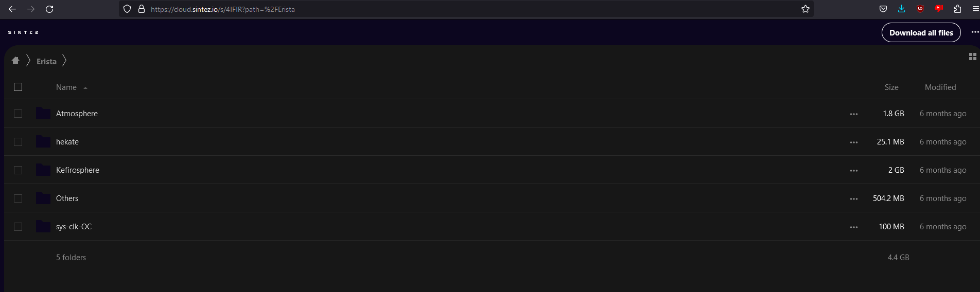Sort the list by Modified column

pyautogui.click(x=940, y=87)
